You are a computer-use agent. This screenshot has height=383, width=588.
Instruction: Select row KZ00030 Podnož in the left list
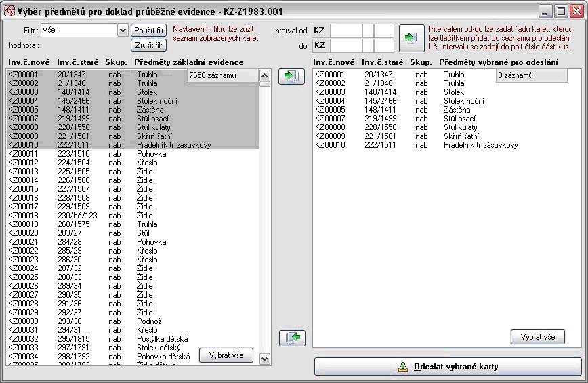point(132,321)
